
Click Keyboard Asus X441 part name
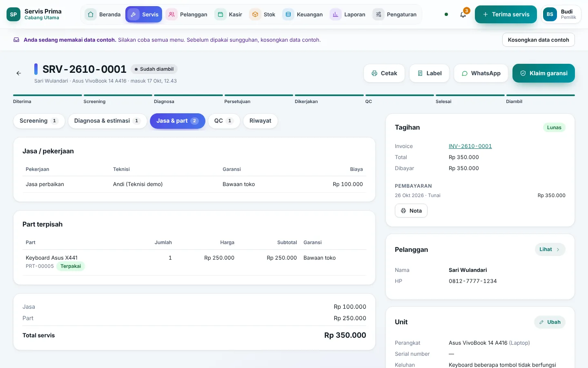[51, 258]
